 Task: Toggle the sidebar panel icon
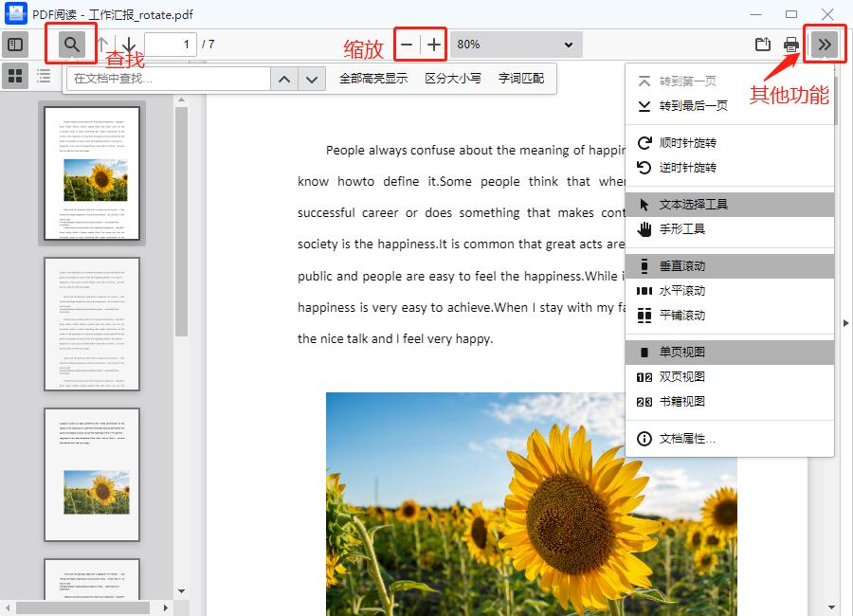15,44
